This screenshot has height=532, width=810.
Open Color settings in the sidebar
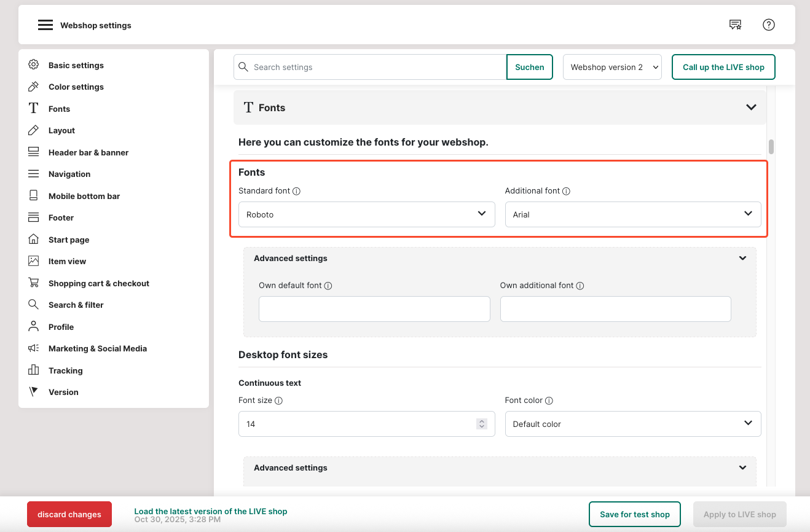[x=76, y=87]
